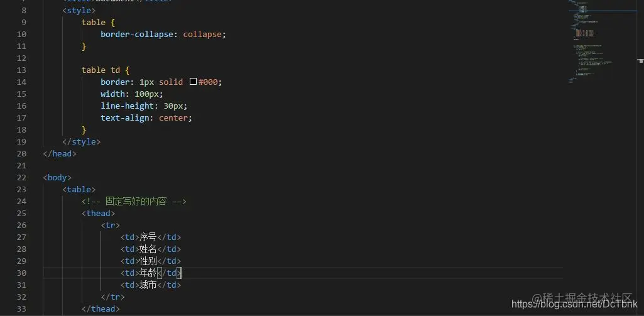The height and width of the screenshot is (316, 644).
Task: Click the cell text 城市
Action: coord(148,285)
